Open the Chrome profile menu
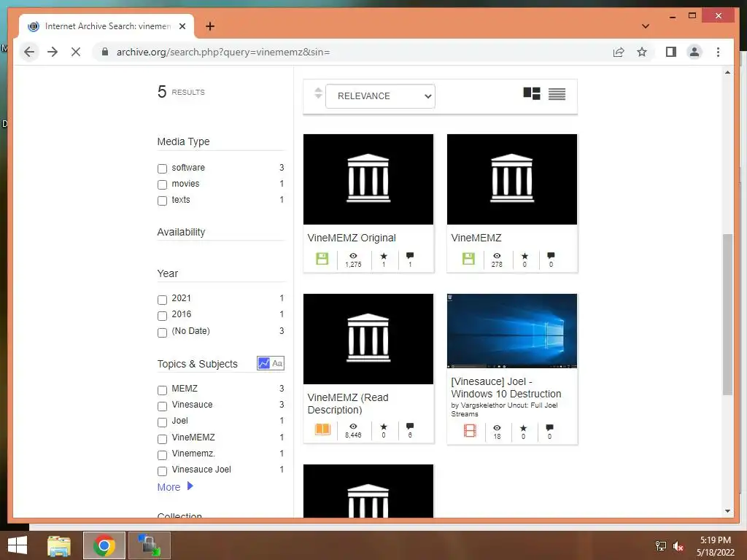747x560 pixels. pos(694,52)
